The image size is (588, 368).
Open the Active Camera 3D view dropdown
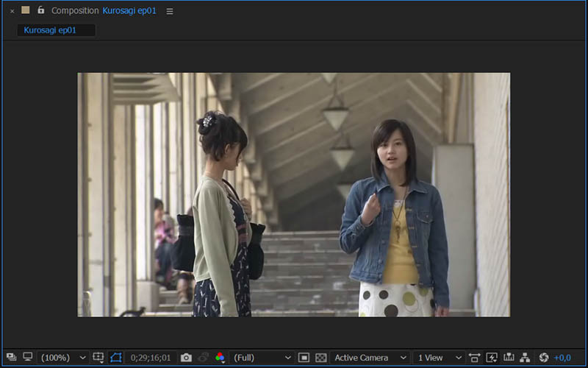(370, 358)
